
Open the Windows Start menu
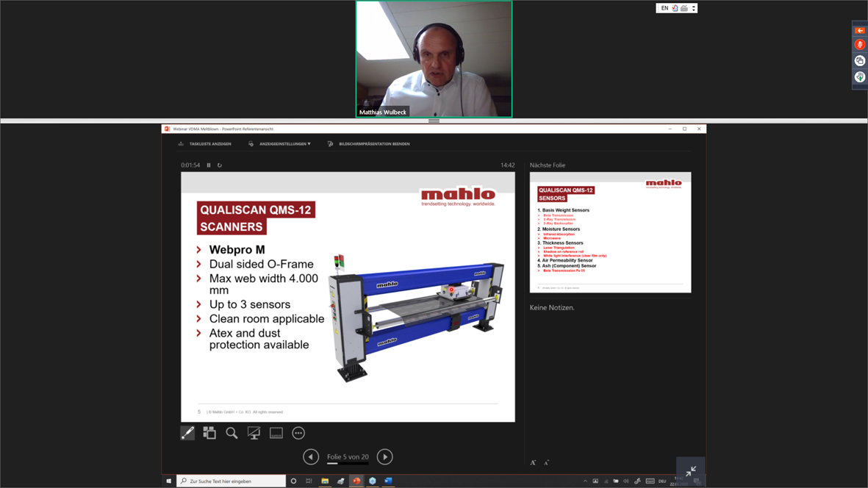click(x=169, y=481)
